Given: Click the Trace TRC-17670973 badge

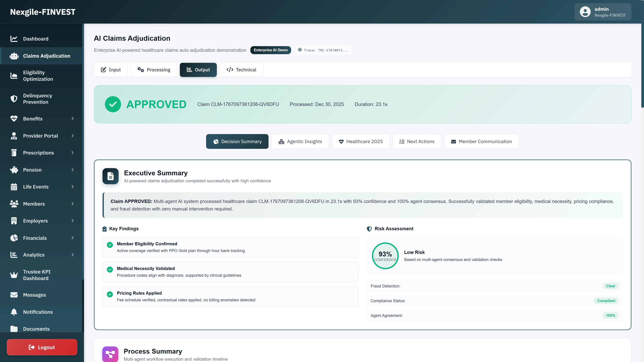Looking at the screenshot, I should click(x=323, y=50).
